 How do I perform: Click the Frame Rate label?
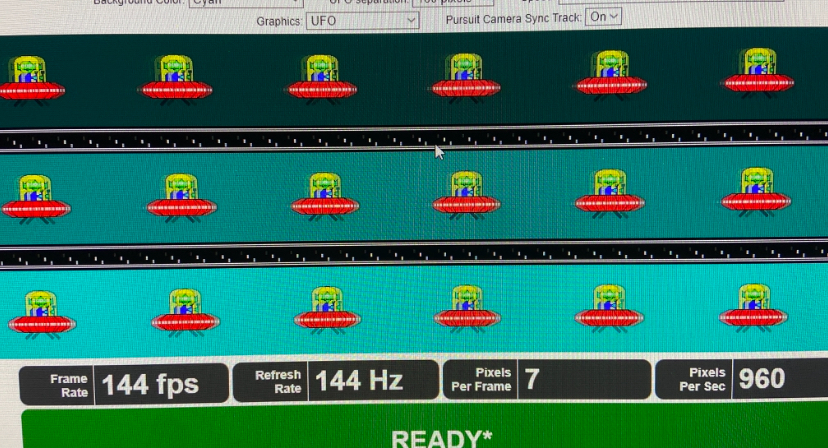pyautogui.click(x=69, y=386)
